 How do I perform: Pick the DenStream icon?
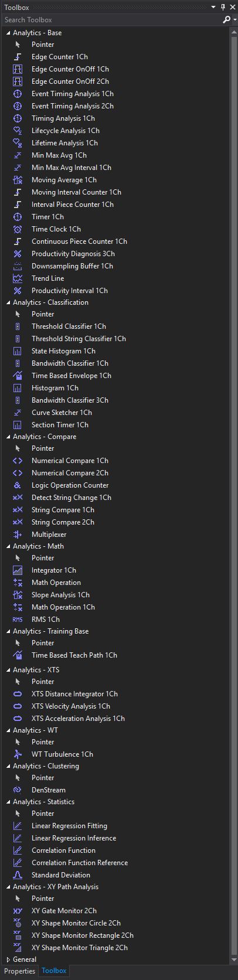(18, 790)
